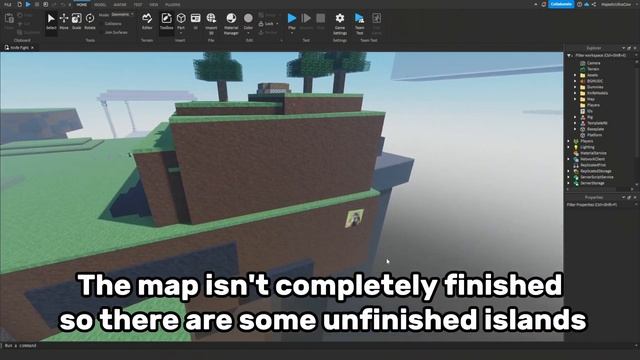Expand the Baseplate item
The width and height of the screenshot is (640, 360).
pos(575,129)
